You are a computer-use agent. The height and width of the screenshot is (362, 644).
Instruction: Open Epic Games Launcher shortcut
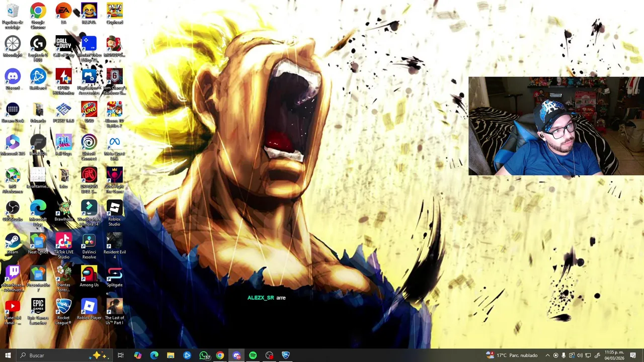click(38, 312)
